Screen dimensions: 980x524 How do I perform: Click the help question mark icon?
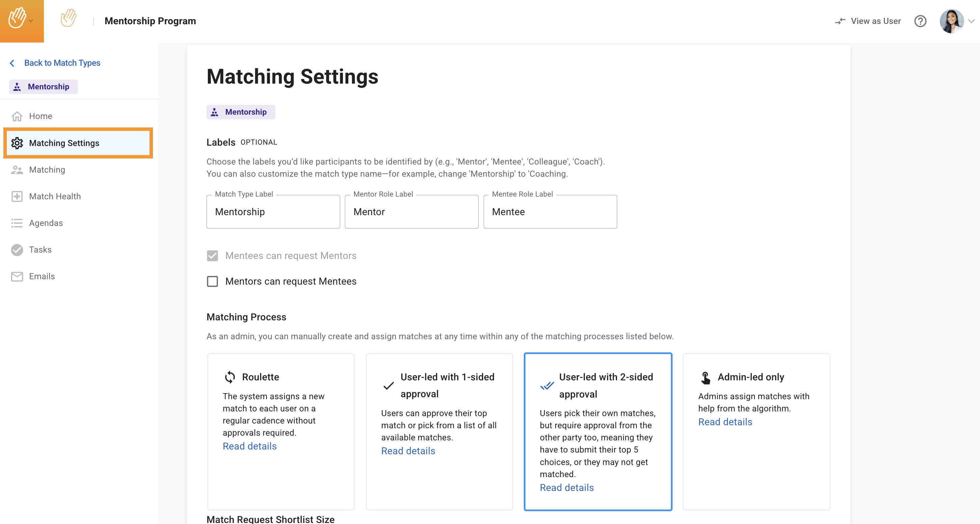click(x=920, y=21)
